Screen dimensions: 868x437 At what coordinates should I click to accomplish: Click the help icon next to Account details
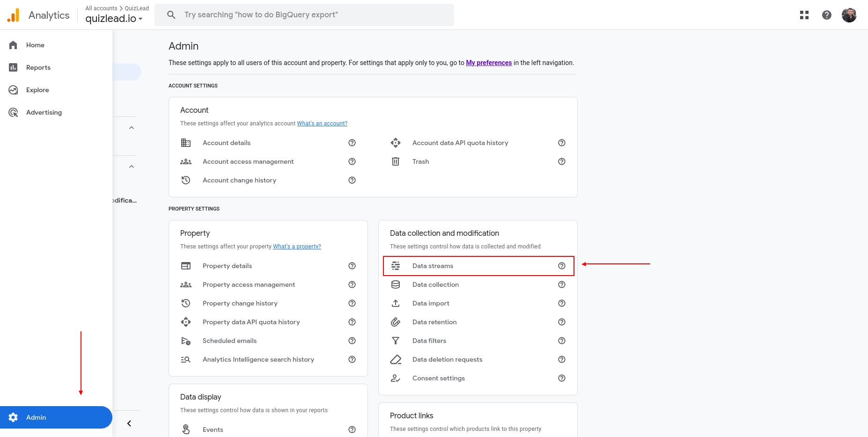(352, 143)
